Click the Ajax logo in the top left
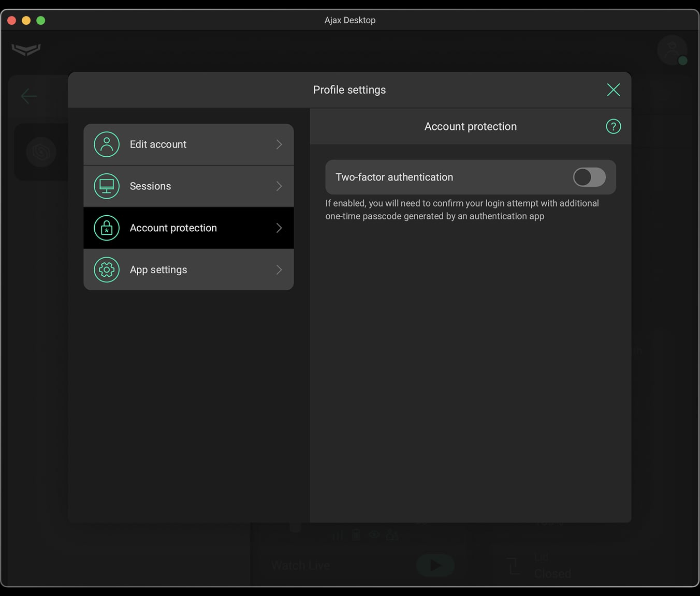Viewport: 700px width, 596px height. click(x=25, y=50)
